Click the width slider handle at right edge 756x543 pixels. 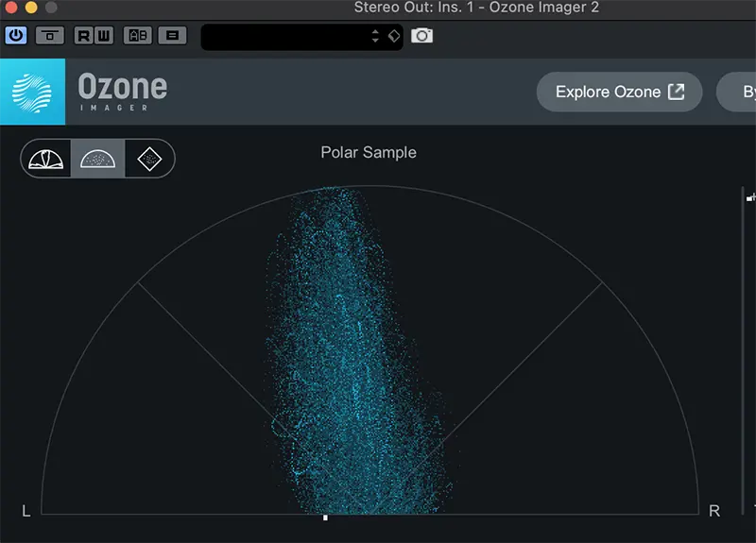pos(750,198)
